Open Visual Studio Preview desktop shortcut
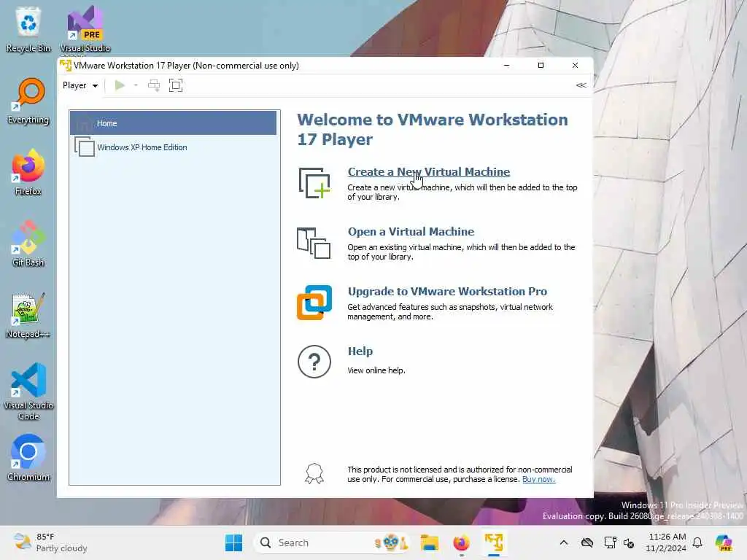Viewport: 747px width, 560px height. tap(85, 29)
